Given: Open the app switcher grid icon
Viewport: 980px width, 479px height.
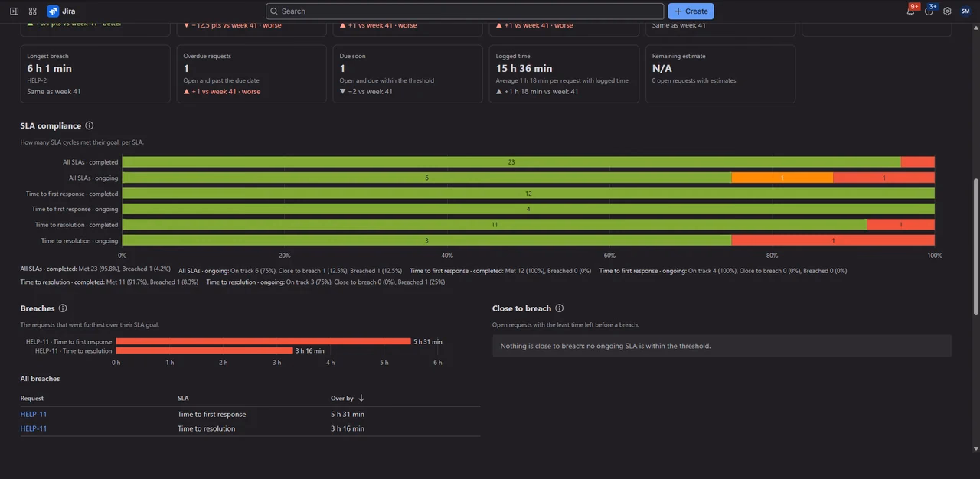Looking at the screenshot, I should pos(32,11).
